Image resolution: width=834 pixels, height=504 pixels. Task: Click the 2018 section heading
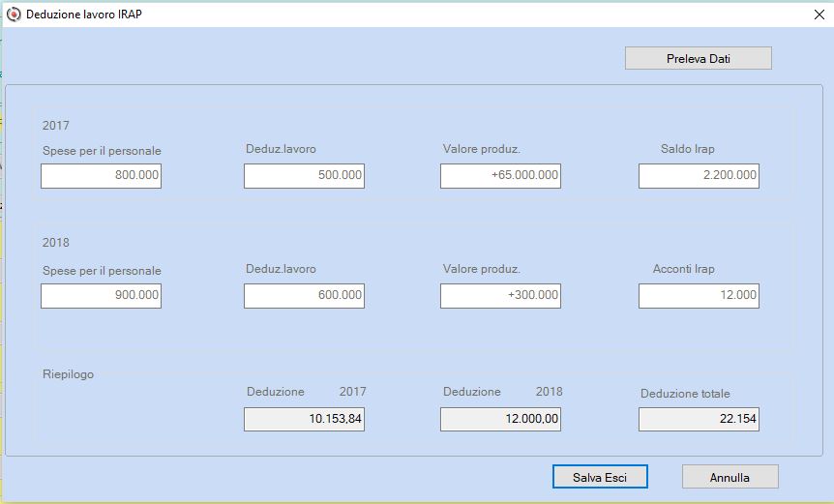click(56, 243)
